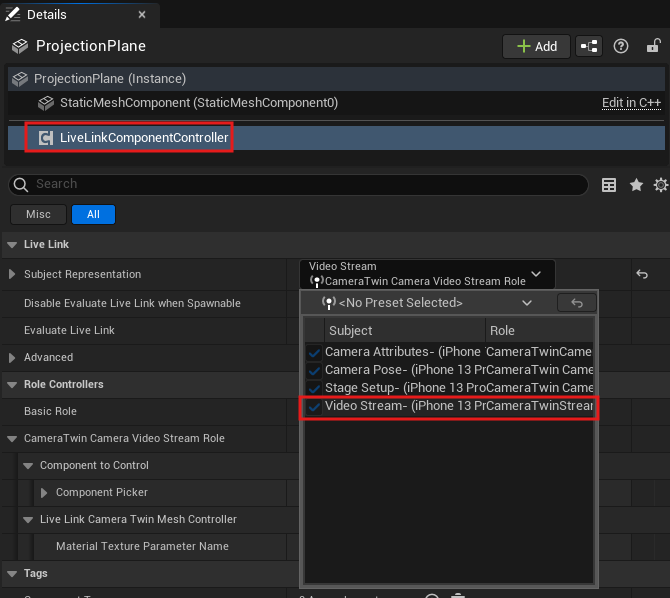Toggle the Camera Attributes subject checkbox
The width and height of the screenshot is (670, 598).
pos(314,352)
